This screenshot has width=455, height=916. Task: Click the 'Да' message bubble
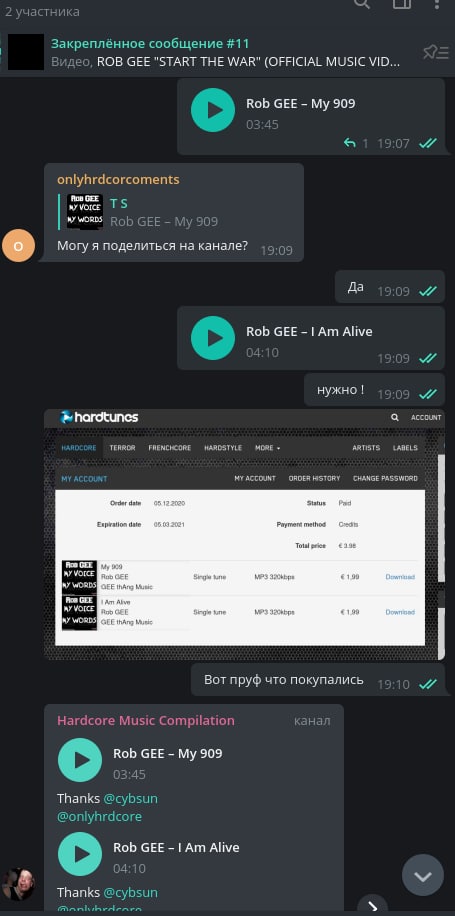pos(390,287)
